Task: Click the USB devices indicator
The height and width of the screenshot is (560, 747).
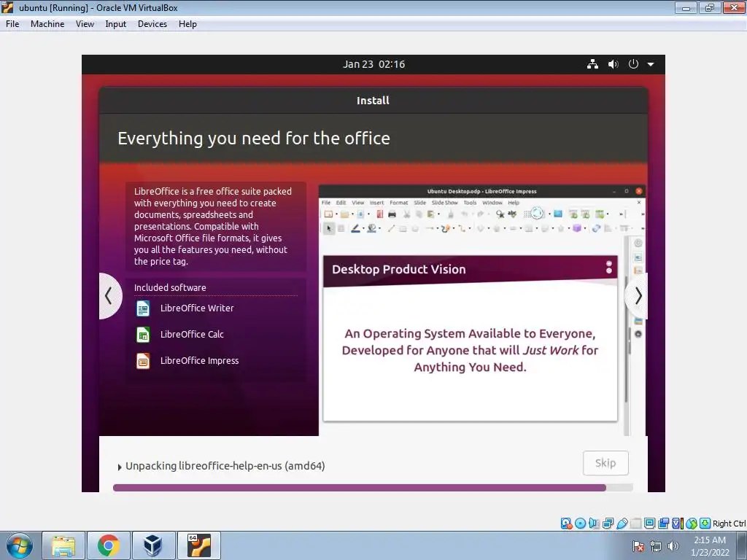Action: pos(622,524)
